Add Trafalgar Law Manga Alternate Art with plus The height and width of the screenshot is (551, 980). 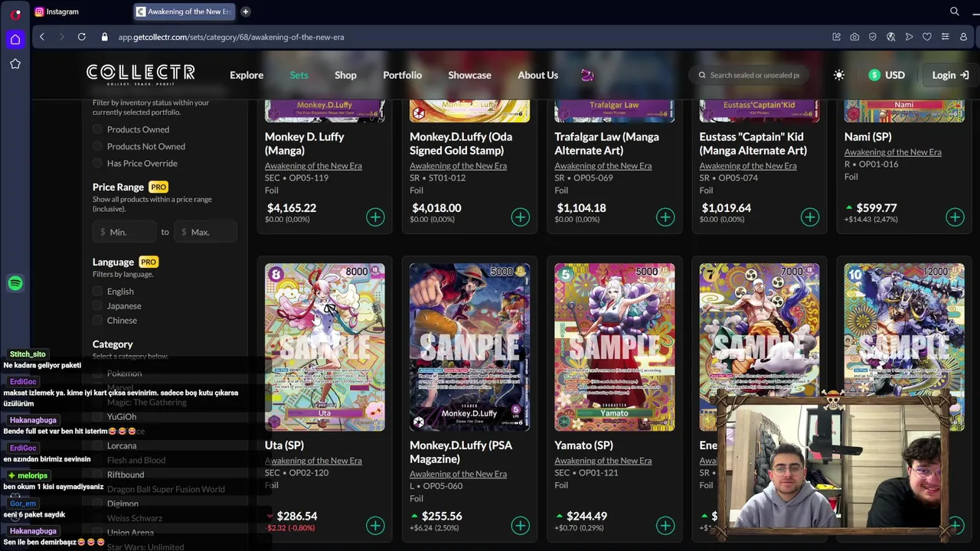(665, 217)
